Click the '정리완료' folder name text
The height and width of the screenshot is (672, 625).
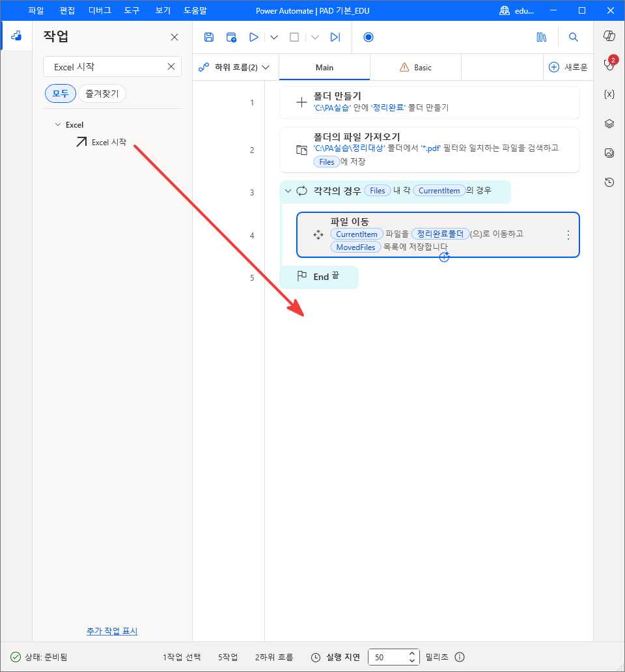tap(388, 107)
